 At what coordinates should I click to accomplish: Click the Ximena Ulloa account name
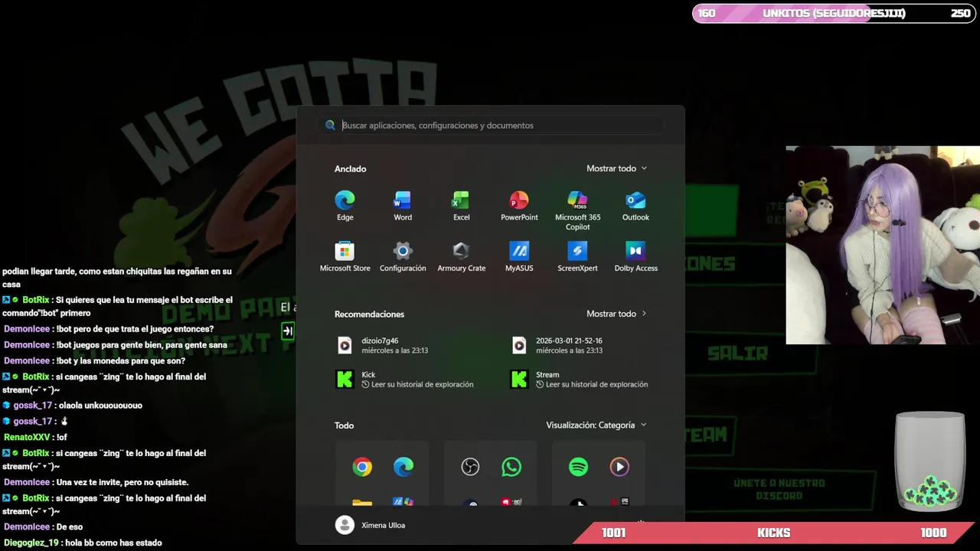[383, 525]
